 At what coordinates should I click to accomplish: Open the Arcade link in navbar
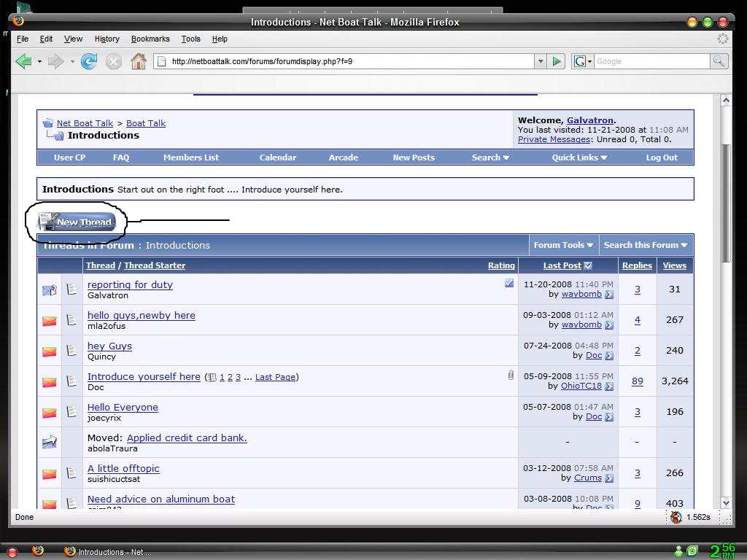point(344,157)
